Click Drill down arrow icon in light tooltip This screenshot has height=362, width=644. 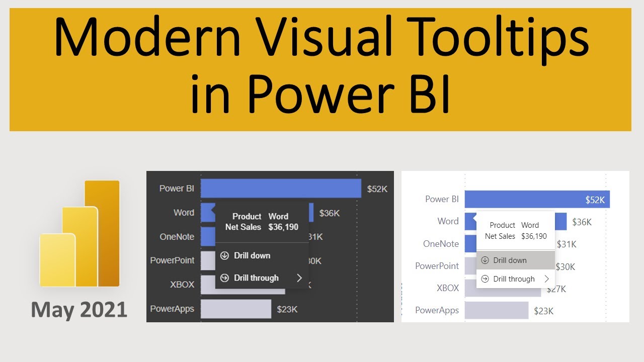(485, 260)
